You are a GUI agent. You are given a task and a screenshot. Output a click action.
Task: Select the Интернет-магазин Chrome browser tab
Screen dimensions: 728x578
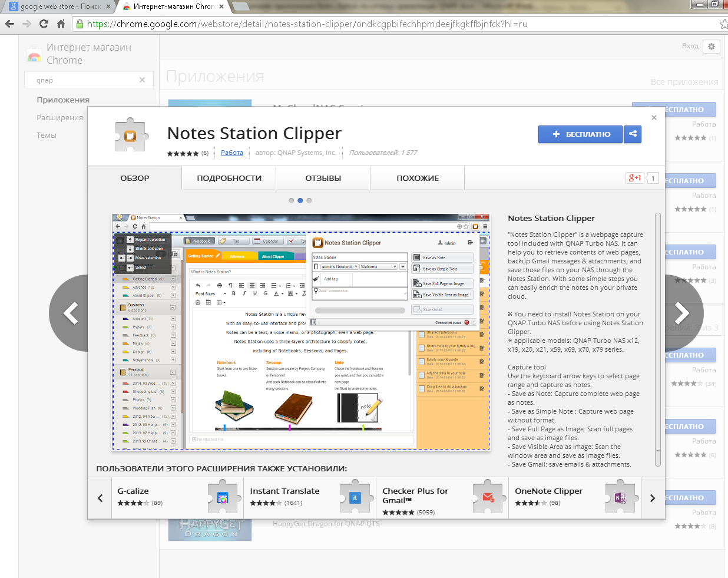coord(174,6)
